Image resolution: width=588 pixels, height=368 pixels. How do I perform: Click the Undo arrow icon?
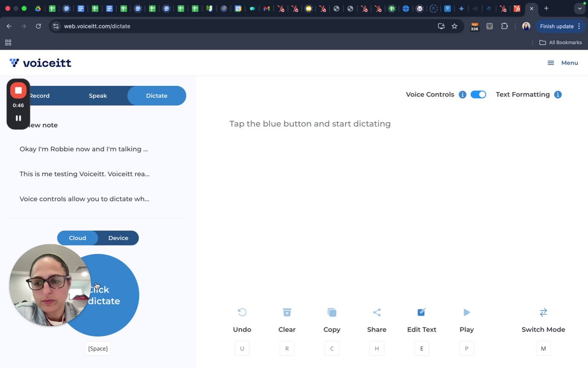242,312
